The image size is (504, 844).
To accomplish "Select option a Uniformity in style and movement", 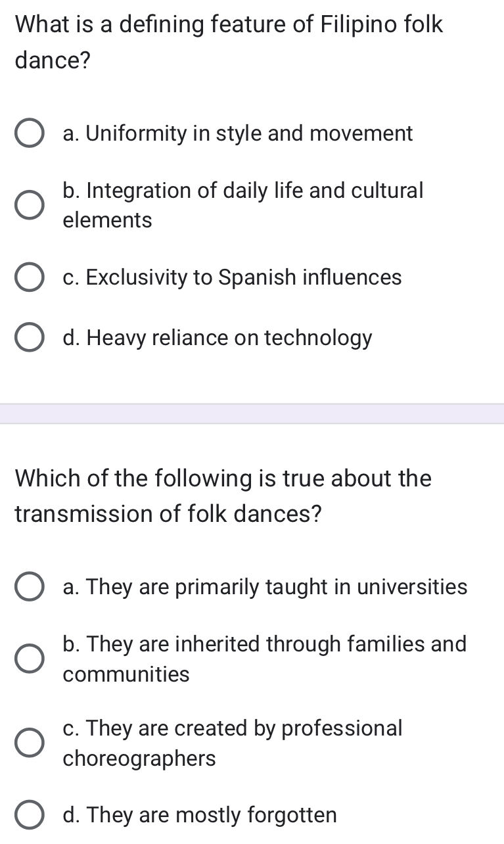I will pyautogui.click(x=29, y=133).
